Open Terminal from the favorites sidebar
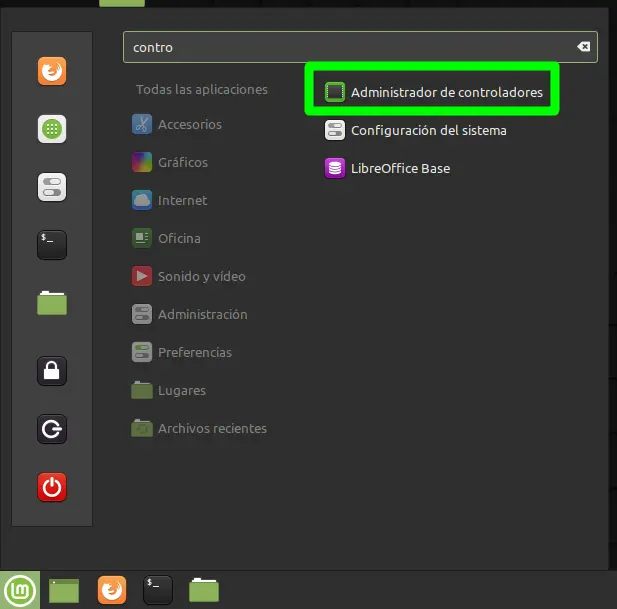This screenshot has width=617, height=609. [52, 245]
